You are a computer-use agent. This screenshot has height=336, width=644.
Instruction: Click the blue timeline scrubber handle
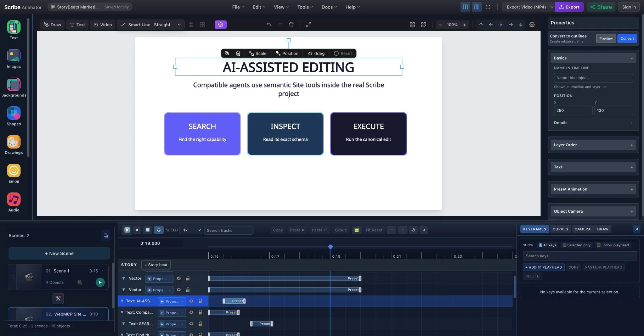pos(331,247)
